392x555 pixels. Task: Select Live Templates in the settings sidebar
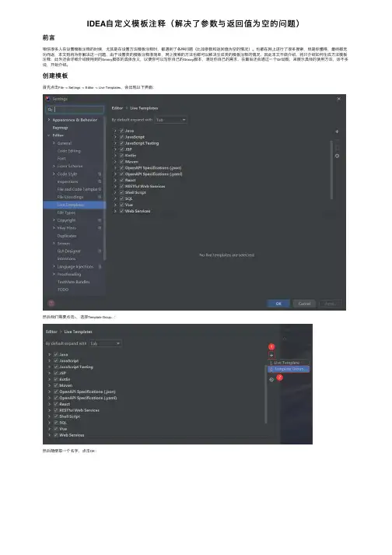[75, 205]
